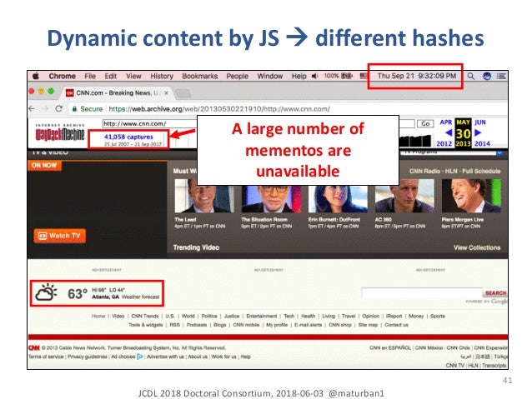Click the US flag input source icon
532x399 pixels.
pyautogui.click(x=364, y=76)
